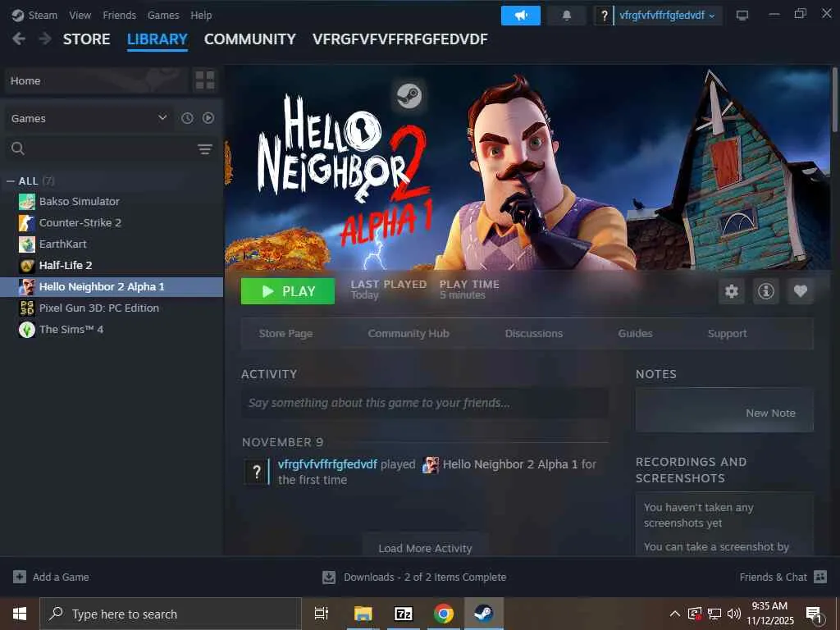The width and height of the screenshot is (840, 630).
Task: Collapse the ALL games category
Action: coord(10,181)
